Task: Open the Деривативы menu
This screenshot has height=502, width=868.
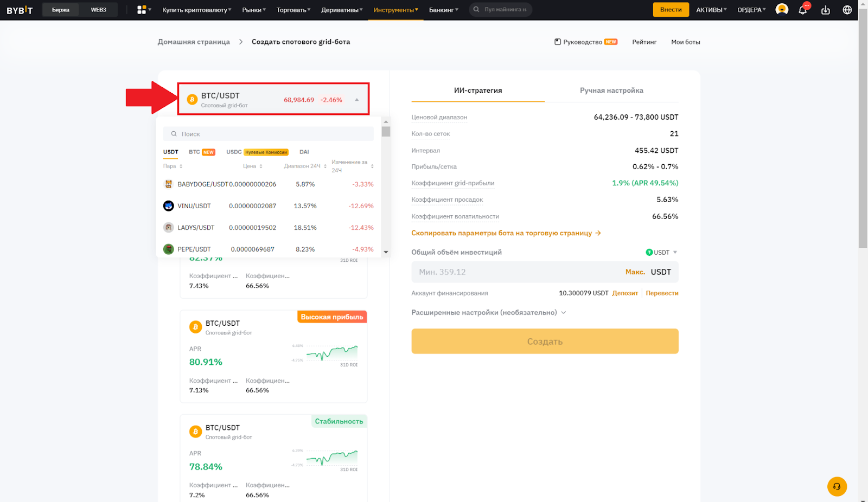Action: (342, 10)
